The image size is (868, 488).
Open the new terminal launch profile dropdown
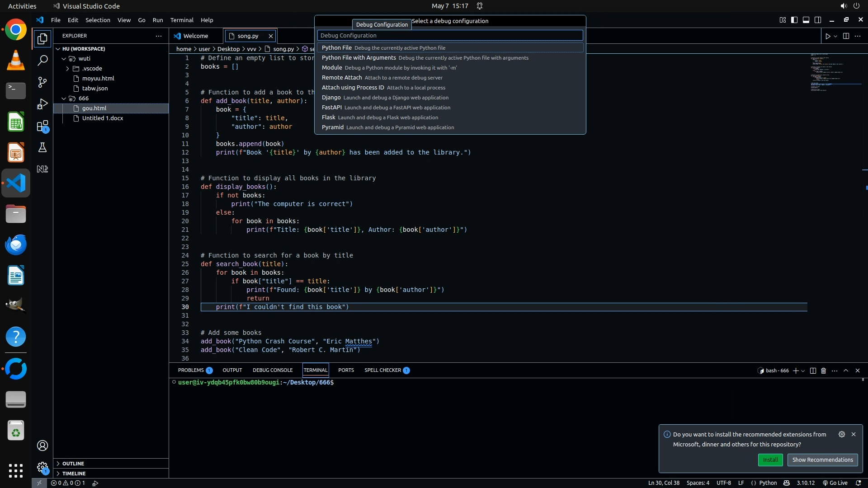(x=803, y=371)
